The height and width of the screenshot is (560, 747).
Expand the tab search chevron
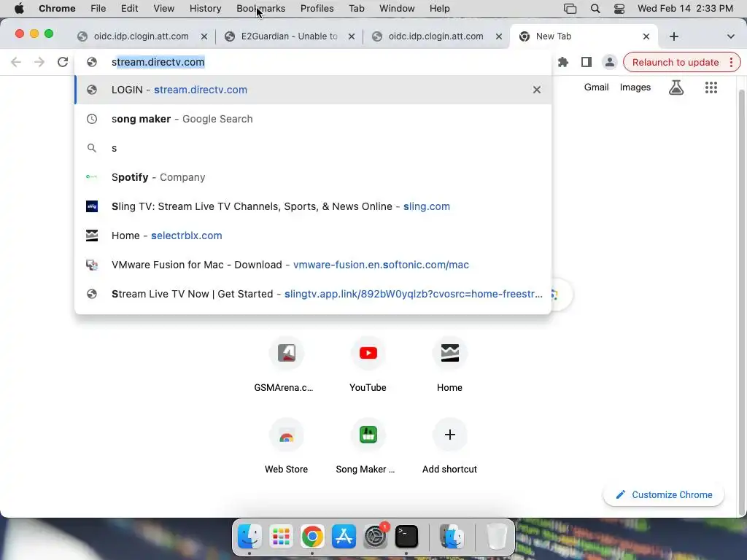pos(730,36)
